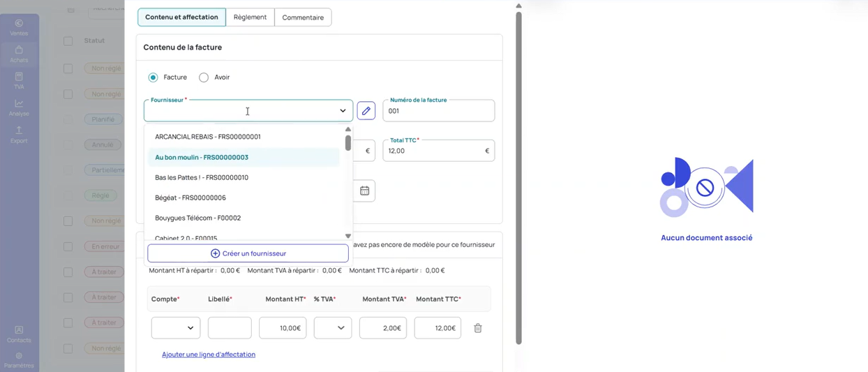Switch to the Commentaire tab
This screenshot has height=372, width=868.
click(x=303, y=17)
